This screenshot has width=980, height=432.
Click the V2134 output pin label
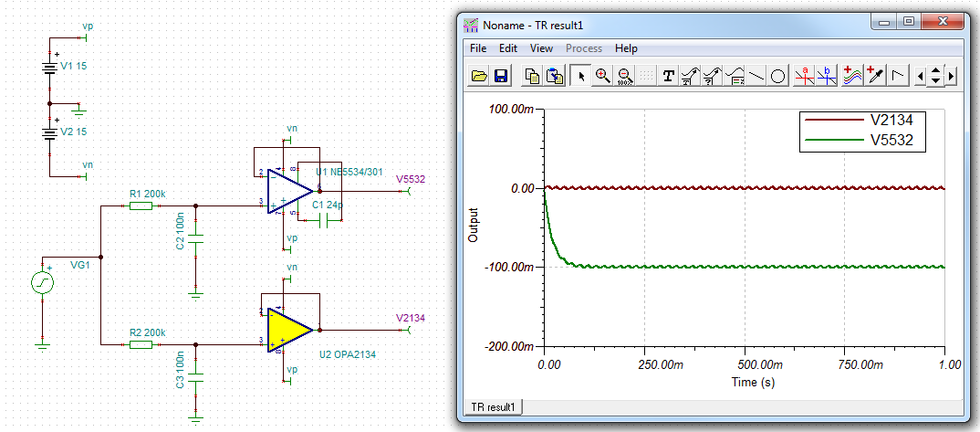[410, 318]
